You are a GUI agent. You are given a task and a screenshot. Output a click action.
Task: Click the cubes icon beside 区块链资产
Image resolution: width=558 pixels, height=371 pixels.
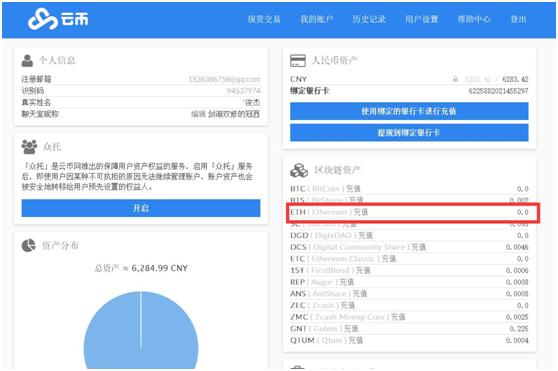(299, 170)
